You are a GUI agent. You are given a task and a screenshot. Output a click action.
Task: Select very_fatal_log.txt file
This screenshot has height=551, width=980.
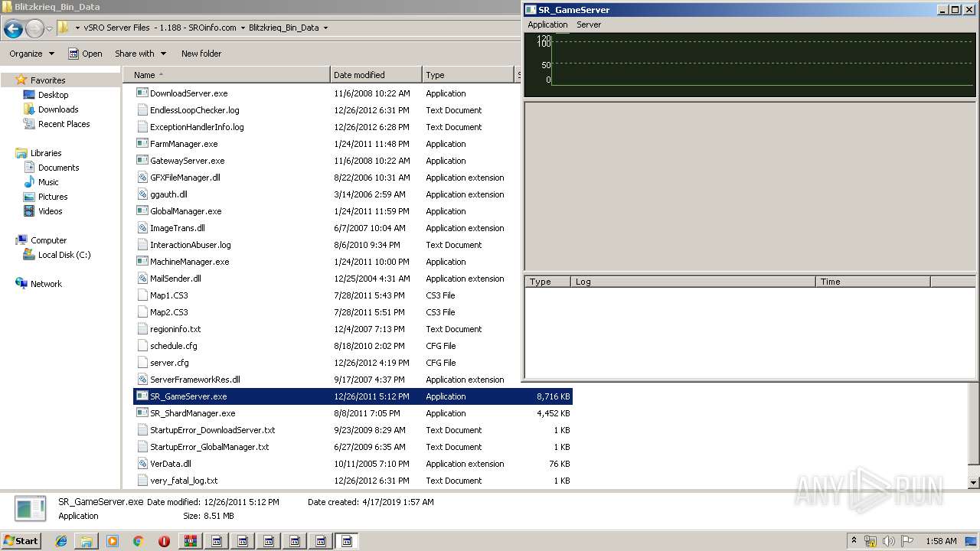(184, 481)
